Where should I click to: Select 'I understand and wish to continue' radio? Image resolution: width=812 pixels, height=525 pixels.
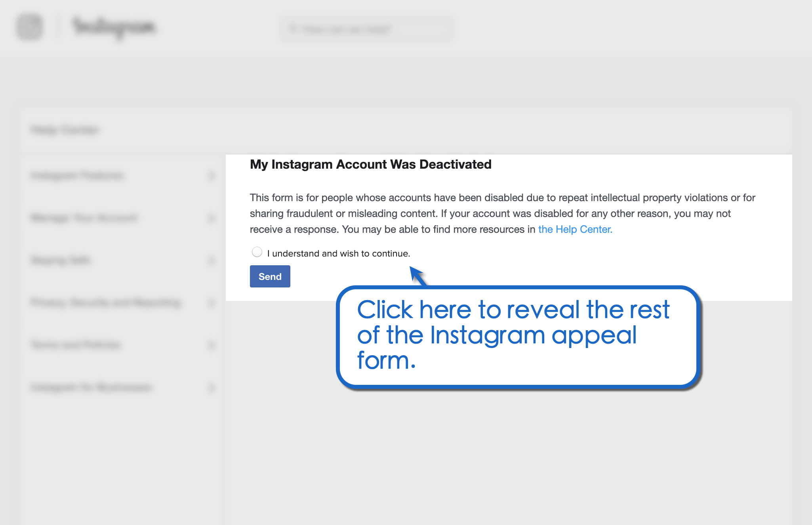click(257, 252)
